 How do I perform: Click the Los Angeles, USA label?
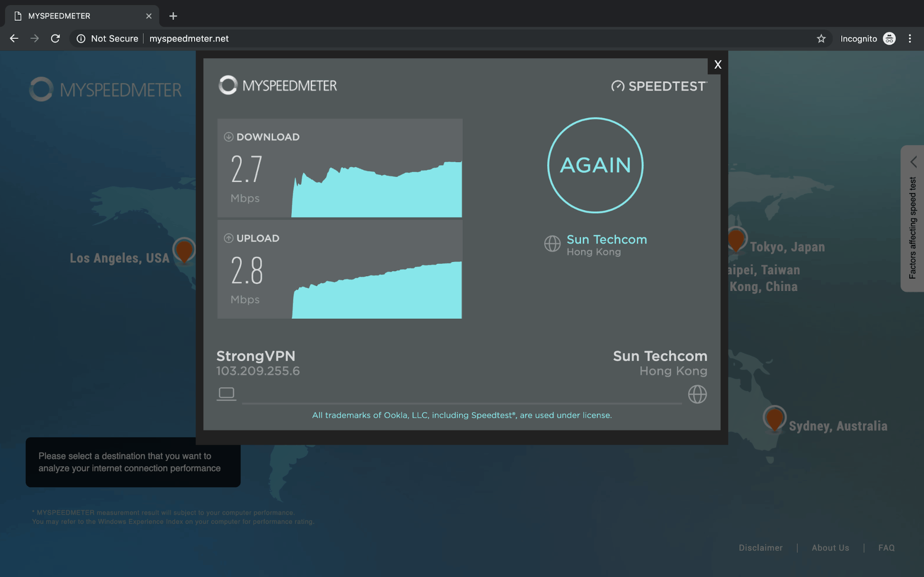[120, 258]
